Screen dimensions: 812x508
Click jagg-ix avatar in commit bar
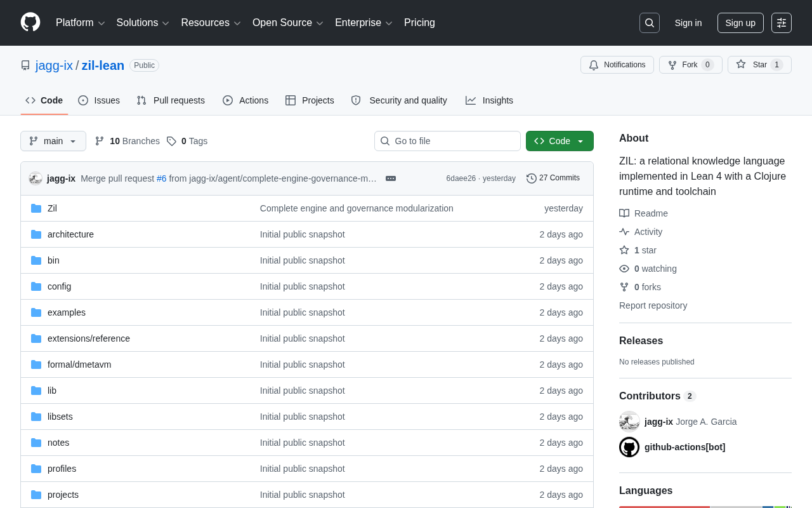pos(36,178)
